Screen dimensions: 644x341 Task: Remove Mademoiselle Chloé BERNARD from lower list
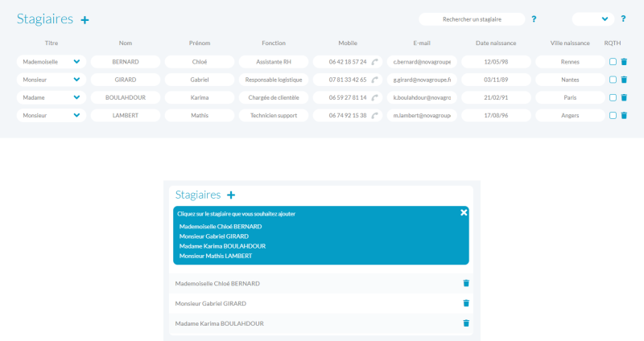pyautogui.click(x=466, y=283)
